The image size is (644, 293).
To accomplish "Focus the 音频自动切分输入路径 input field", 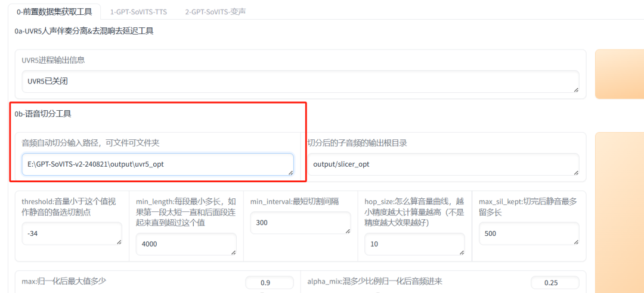I will pyautogui.click(x=157, y=164).
